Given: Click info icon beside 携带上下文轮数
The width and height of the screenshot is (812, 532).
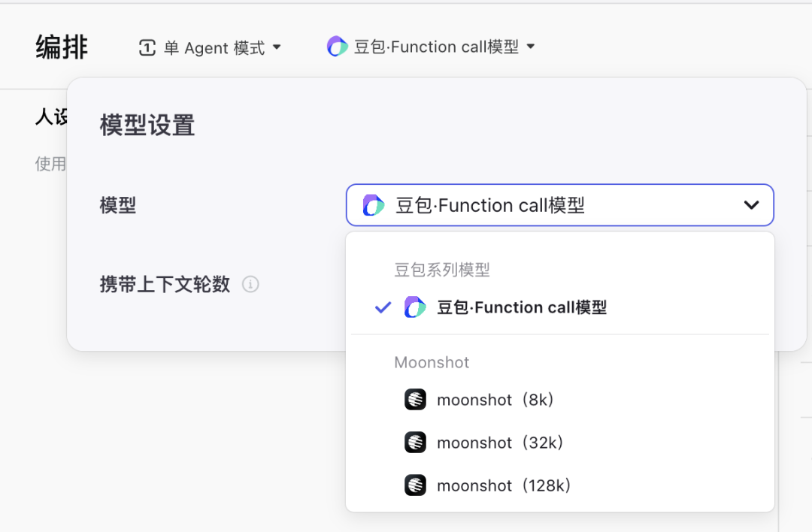Looking at the screenshot, I should pyautogui.click(x=250, y=285).
